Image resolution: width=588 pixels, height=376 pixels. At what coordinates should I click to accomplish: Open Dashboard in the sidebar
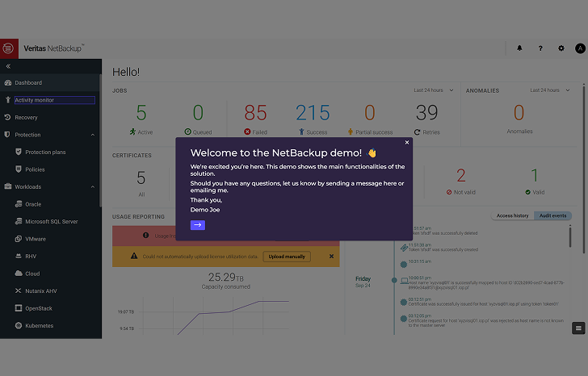pyautogui.click(x=50, y=82)
